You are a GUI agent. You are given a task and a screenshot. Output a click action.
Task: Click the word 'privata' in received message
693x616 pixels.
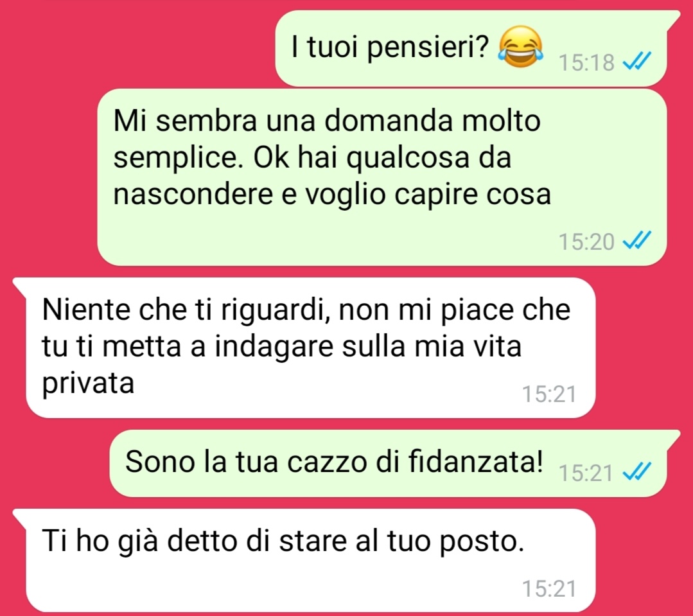[x=88, y=383]
